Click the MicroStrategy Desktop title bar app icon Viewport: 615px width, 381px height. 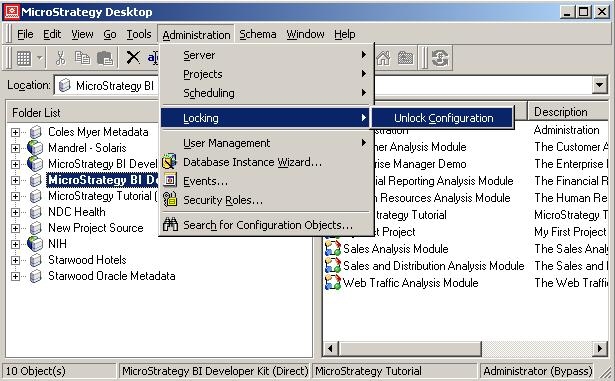click(11, 12)
